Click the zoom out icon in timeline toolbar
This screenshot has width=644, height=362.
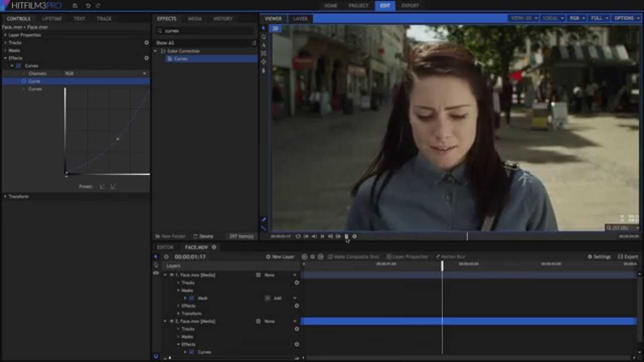[x=304, y=257]
